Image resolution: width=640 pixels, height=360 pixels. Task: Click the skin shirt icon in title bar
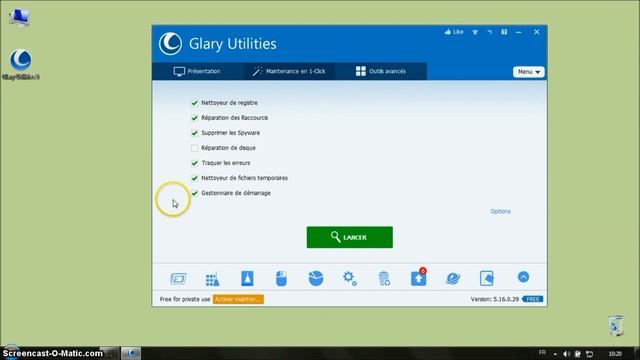475,32
